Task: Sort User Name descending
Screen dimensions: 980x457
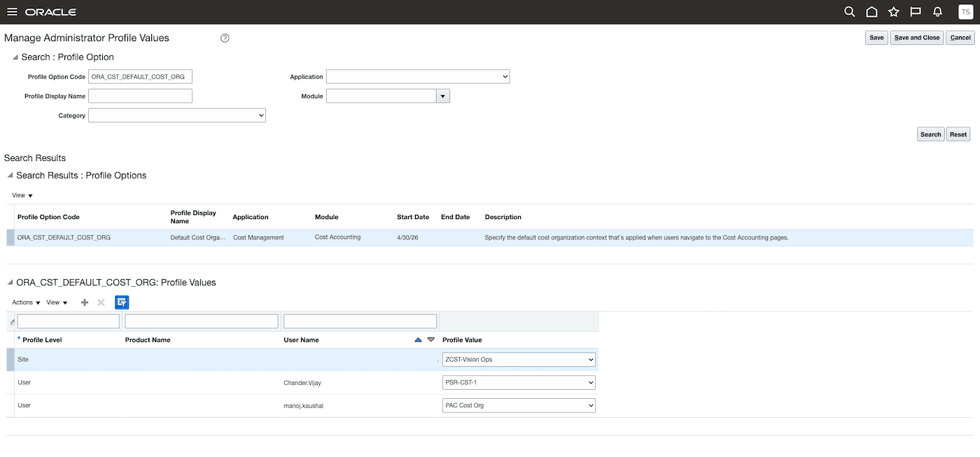Action: click(431, 339)
